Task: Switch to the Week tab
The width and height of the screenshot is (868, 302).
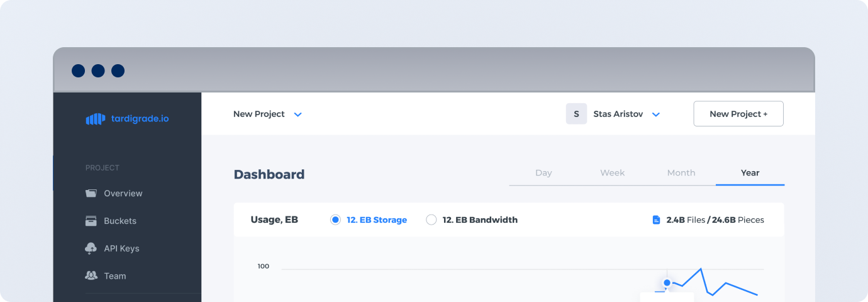Action: pos(612,173)
